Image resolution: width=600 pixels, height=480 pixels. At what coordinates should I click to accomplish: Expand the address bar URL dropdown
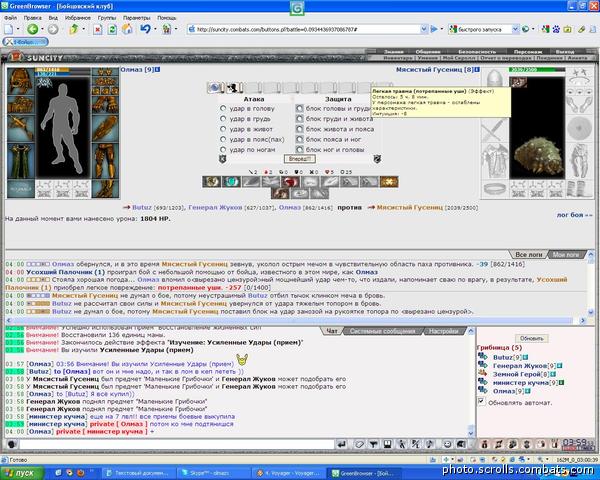[x=424, y=29]
